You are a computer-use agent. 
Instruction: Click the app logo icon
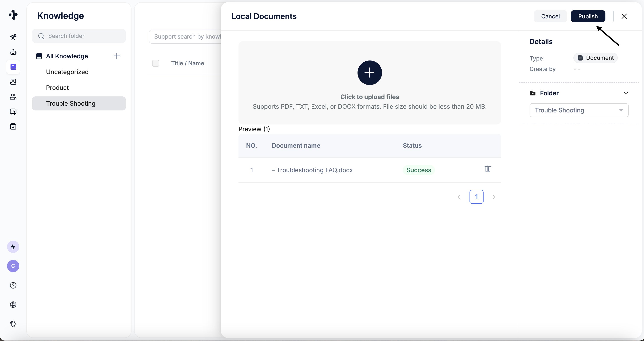pyautogui.click(x=13, y=15)
